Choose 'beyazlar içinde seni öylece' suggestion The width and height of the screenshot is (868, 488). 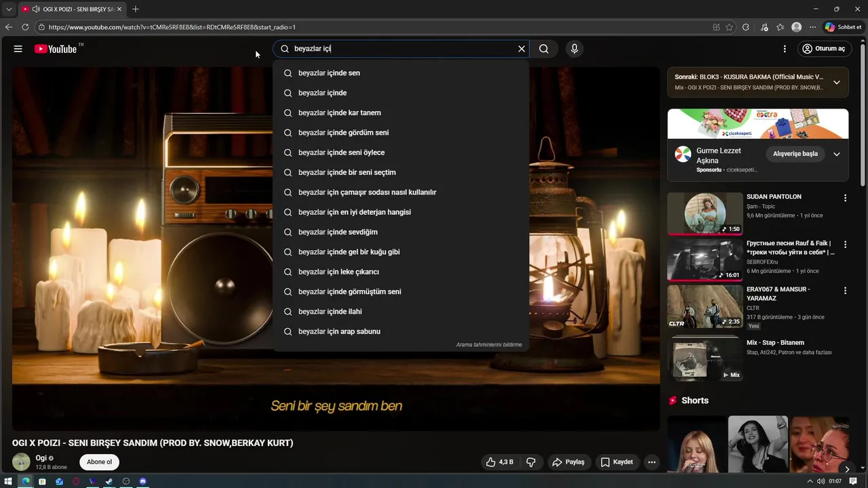[x=401, y=152]
